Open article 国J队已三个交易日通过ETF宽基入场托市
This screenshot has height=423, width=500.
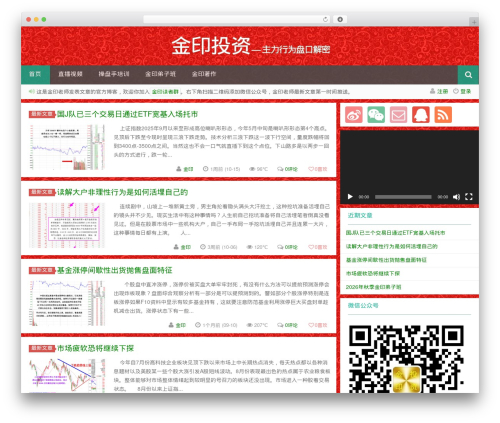(127, 114)
